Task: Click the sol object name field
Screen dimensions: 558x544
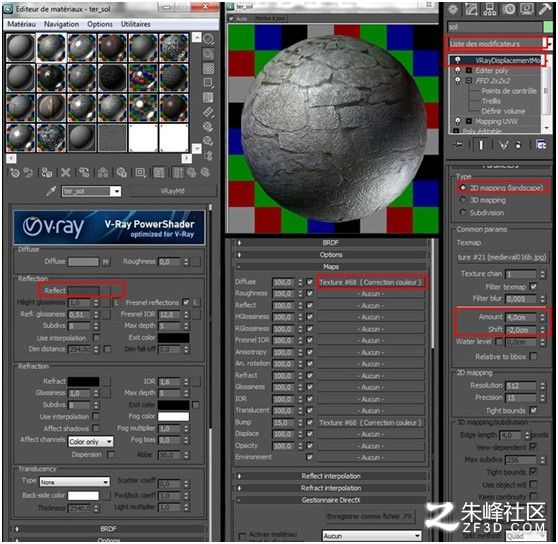Action: pos(494,27)
